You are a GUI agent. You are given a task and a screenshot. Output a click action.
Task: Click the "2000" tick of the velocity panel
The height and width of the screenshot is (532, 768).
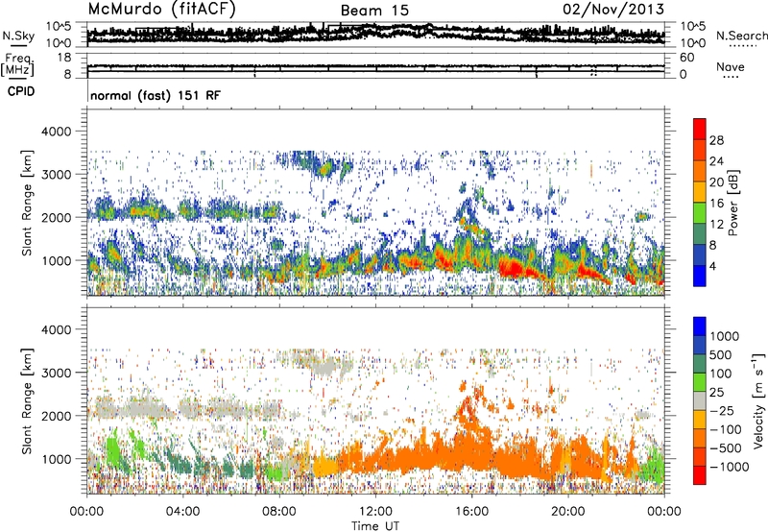[x=58, y=416]
